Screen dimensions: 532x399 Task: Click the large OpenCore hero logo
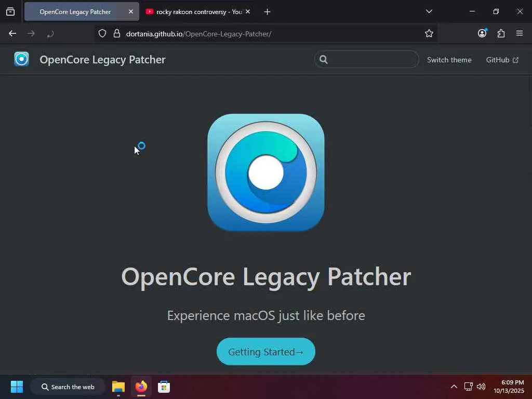point(266,172)
